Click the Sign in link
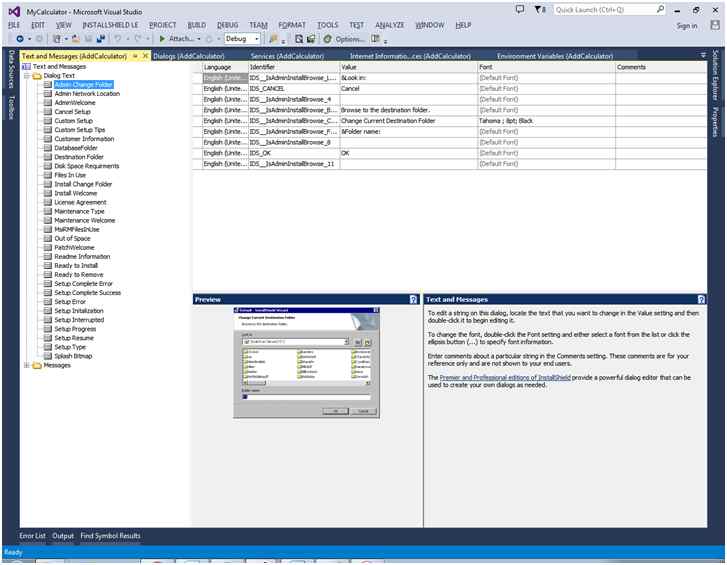Screen dimensions: 727x565 [687, 26]
